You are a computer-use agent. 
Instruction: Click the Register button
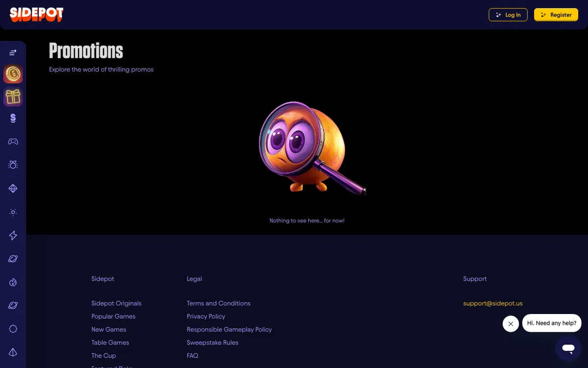point(556,15)
